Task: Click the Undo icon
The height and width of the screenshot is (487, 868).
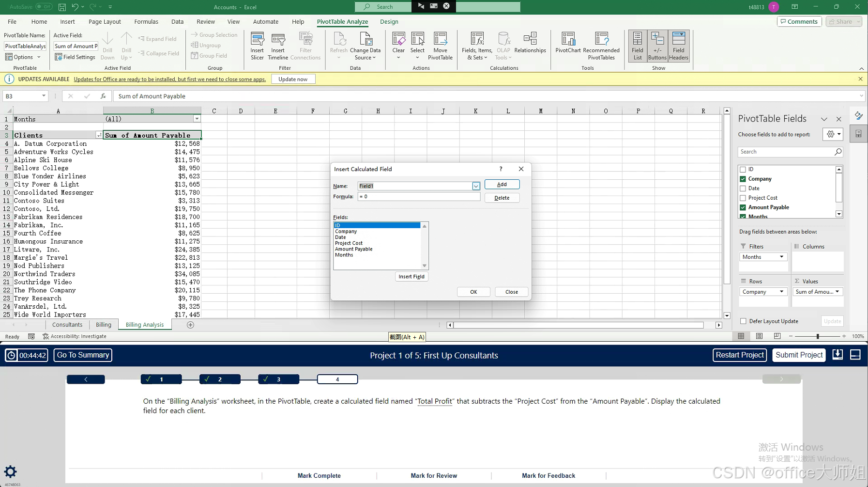Action: [75, 7]
